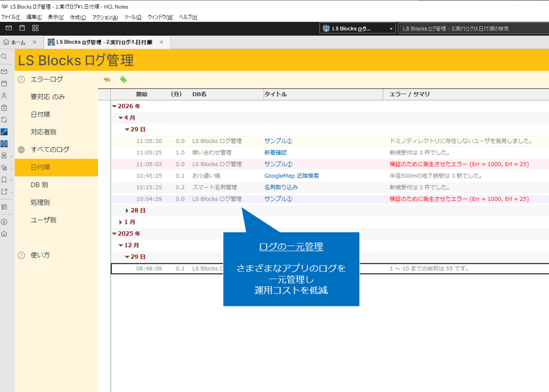
Task: Collapse the 29 日 group under 12 月
Action: [127, 257]
